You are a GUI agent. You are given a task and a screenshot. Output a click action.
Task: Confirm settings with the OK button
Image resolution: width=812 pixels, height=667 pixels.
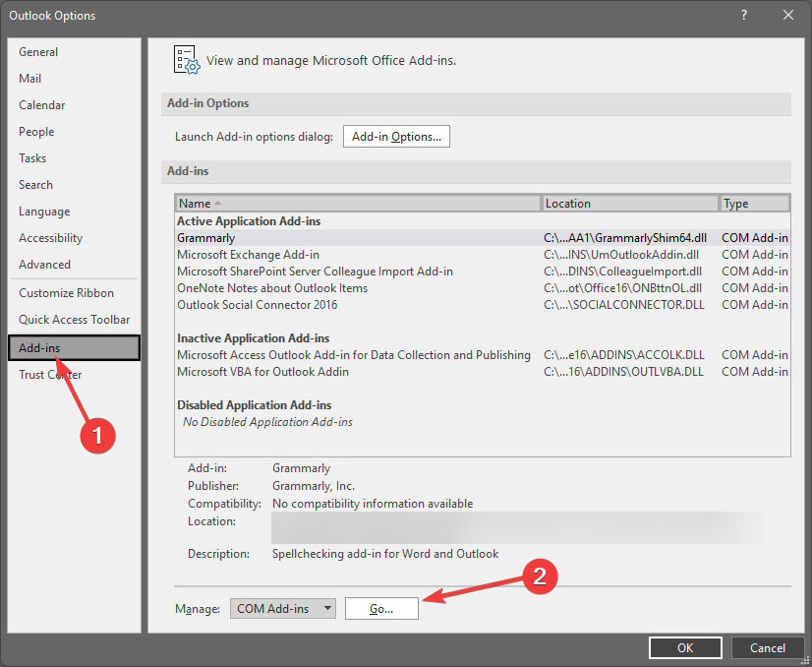pos(685,648)
